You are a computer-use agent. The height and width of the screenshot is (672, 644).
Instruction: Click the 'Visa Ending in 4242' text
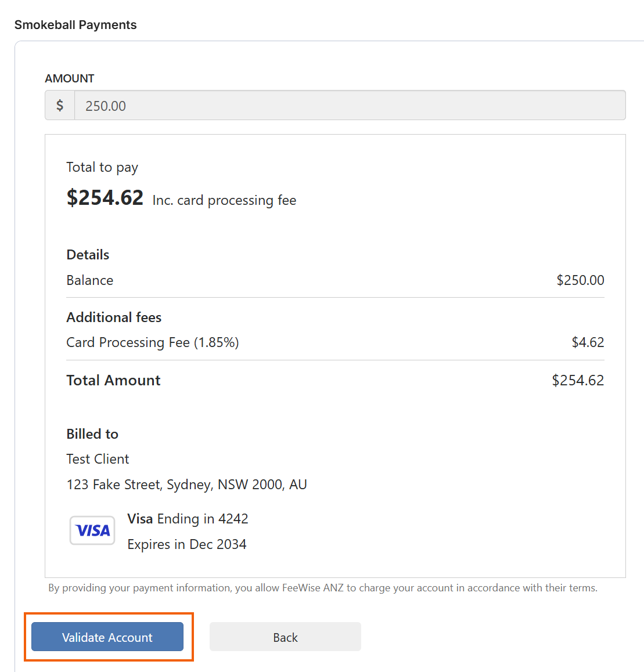point(188,519)
